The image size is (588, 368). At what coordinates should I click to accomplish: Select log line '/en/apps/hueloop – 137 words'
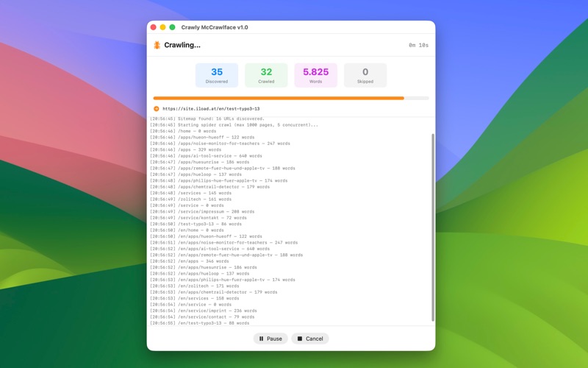tap(199, 273)
